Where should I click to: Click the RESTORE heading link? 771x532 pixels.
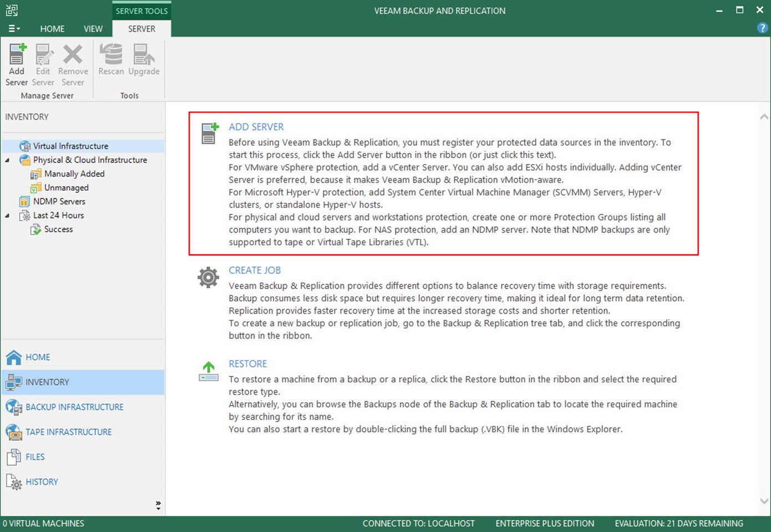[x=248, y=364]
